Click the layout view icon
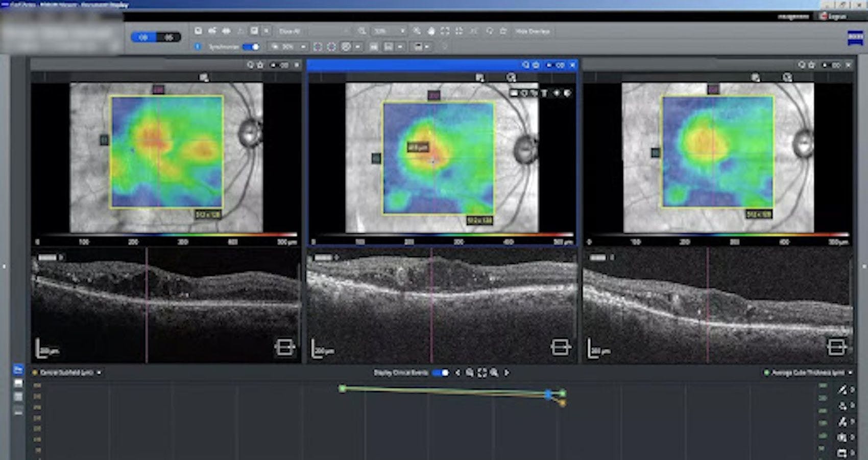Viewport: 868px width, 460px height. click(x=389, y=47)
